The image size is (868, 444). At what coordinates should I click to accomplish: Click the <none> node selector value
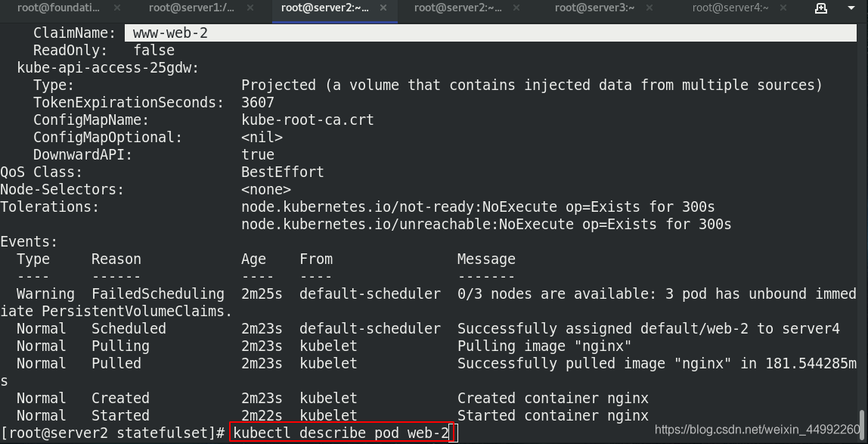(266, 189)
